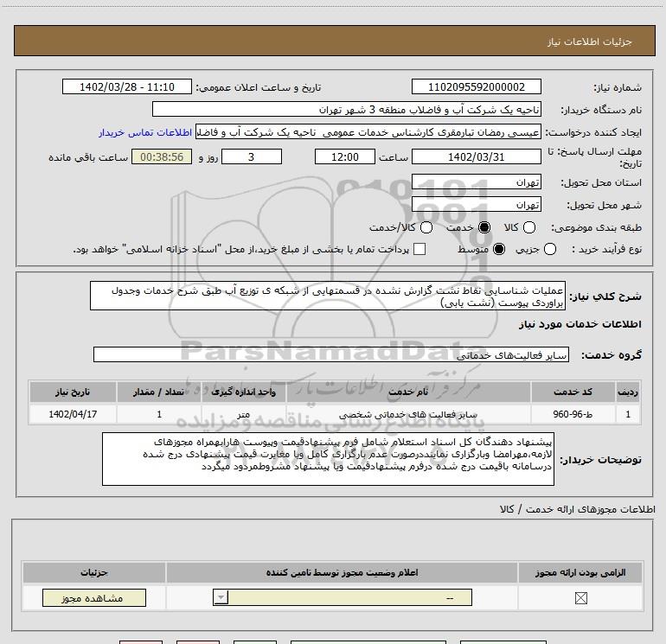
Task: Click delivery city field تهران
Action: (476, 205)
